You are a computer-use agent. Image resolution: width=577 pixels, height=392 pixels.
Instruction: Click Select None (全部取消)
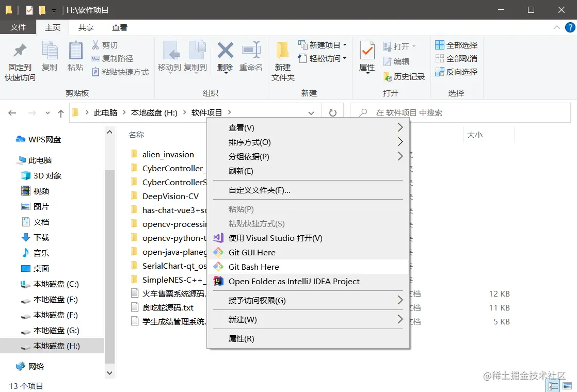tap(456, 58)
